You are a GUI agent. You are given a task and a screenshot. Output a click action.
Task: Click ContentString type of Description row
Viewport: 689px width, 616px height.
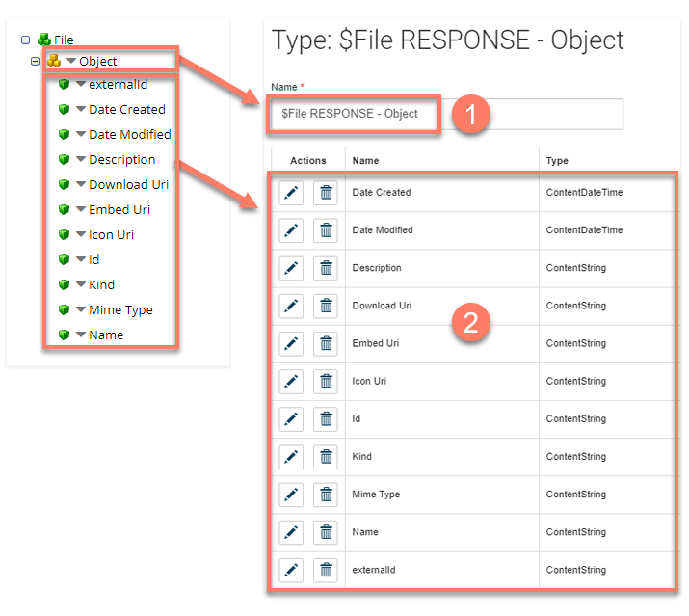[x=575, y=268]
